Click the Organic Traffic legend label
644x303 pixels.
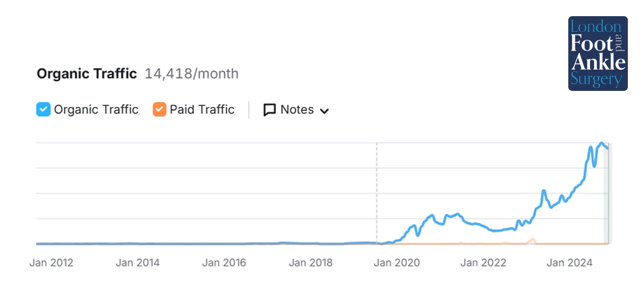[96, 110]
